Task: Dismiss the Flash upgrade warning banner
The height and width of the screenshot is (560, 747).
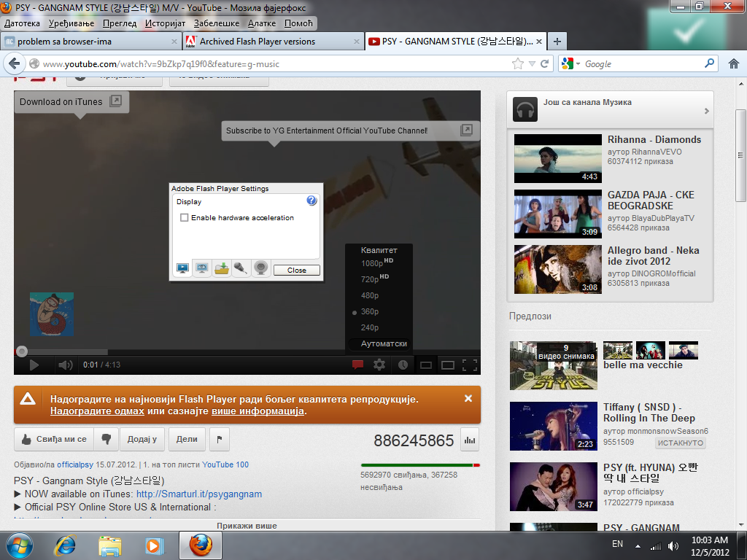Action: (468, 399)
